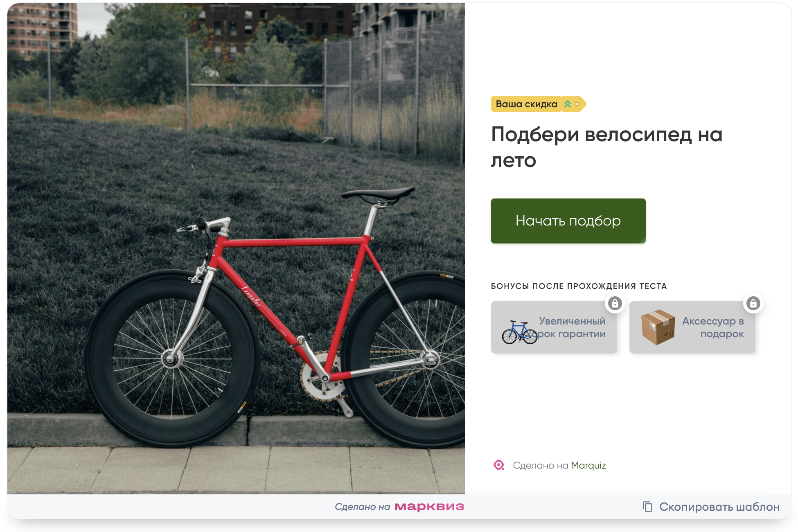This screenshot has height=532, width=798.
Task: Select the Увеличенный срок гарантии bonus card
Action: 554,327
